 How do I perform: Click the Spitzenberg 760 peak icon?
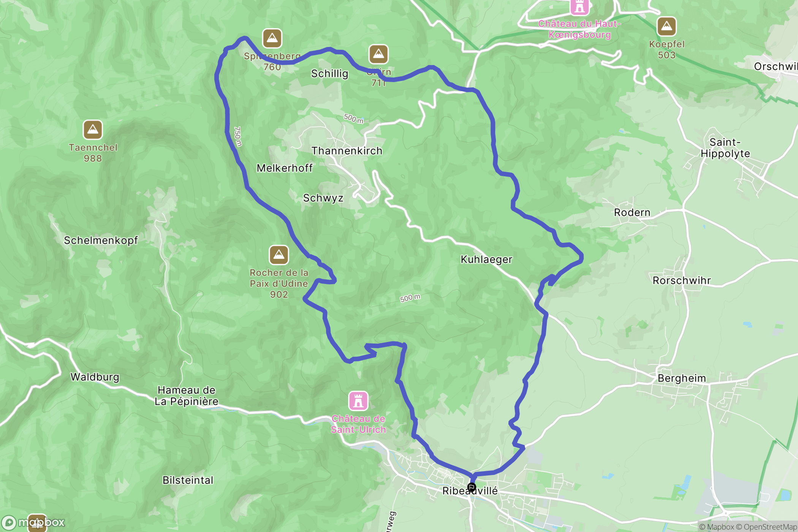[x=272, y=38]
